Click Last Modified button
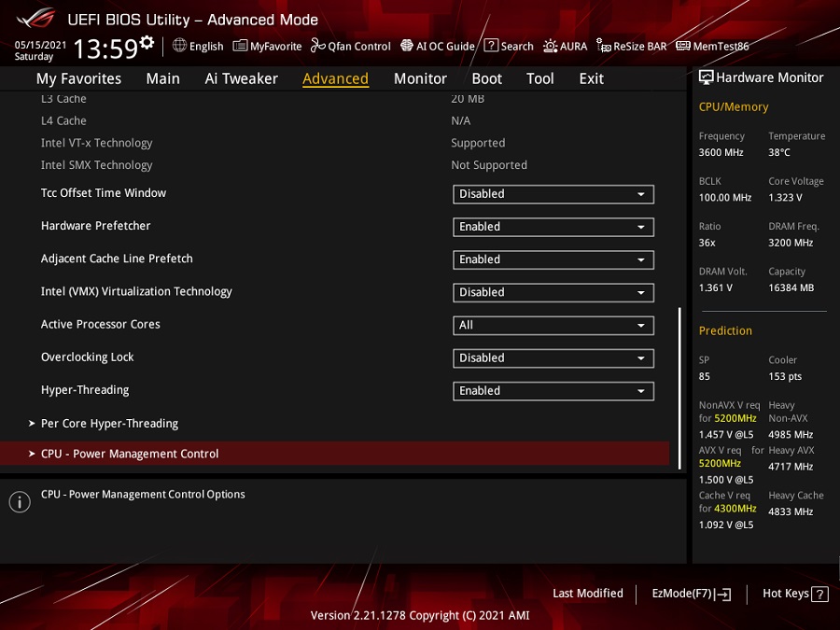This screenshot has width=840, height=630. [588, 593]
